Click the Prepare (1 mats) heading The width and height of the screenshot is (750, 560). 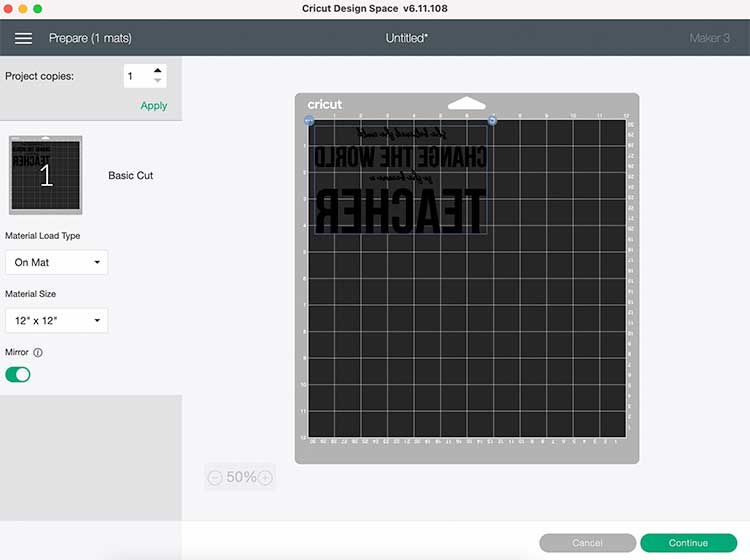pos(90,38)
